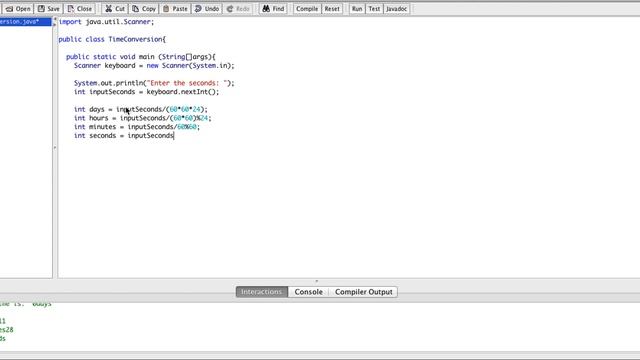Place cursor on 'public static void main' line

click(140, 57)
